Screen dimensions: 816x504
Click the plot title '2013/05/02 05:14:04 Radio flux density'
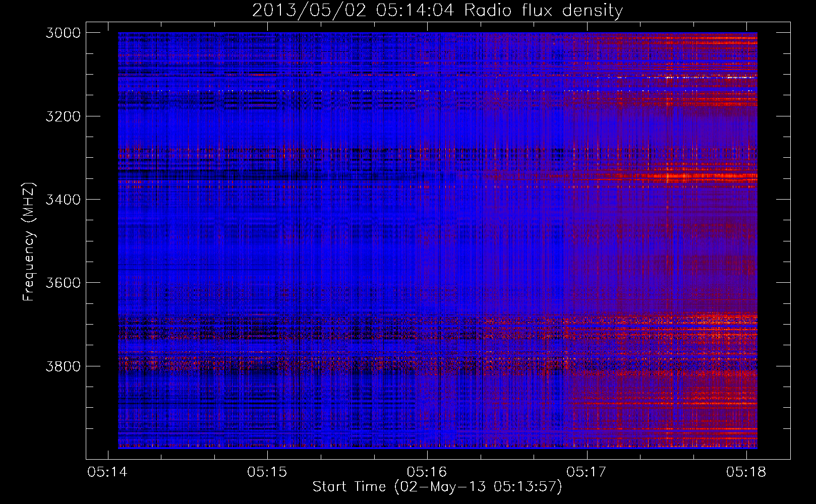pyautogui.click(x=437, y=11)
